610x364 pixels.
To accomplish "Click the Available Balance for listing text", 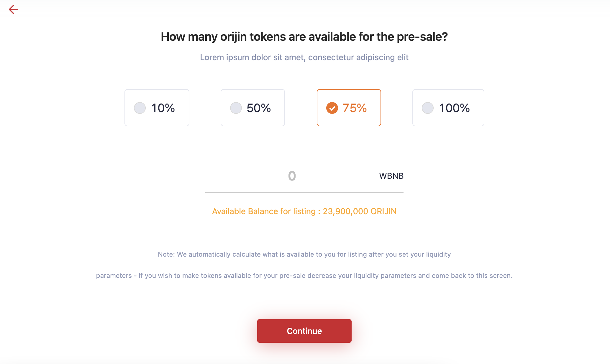I will tap(264, 211).
